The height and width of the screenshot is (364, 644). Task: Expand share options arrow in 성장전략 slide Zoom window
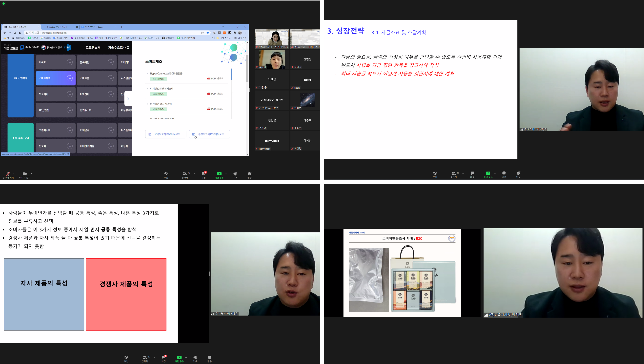point(495,173)
